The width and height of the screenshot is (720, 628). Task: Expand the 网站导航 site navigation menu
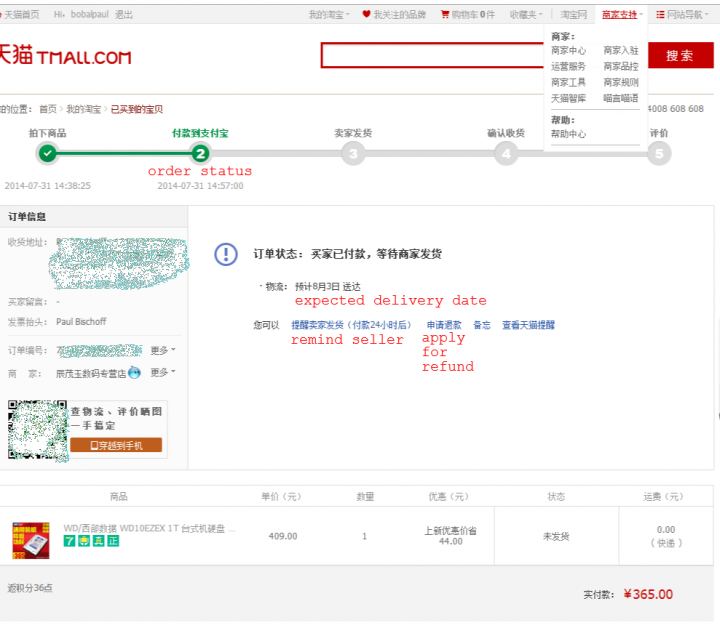coord(685,15)
